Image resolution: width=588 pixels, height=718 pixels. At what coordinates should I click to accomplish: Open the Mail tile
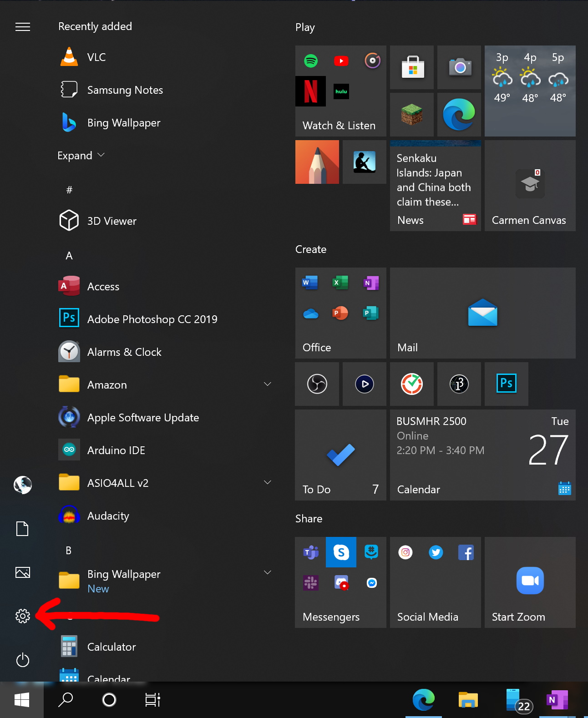[x=483, y=313]
